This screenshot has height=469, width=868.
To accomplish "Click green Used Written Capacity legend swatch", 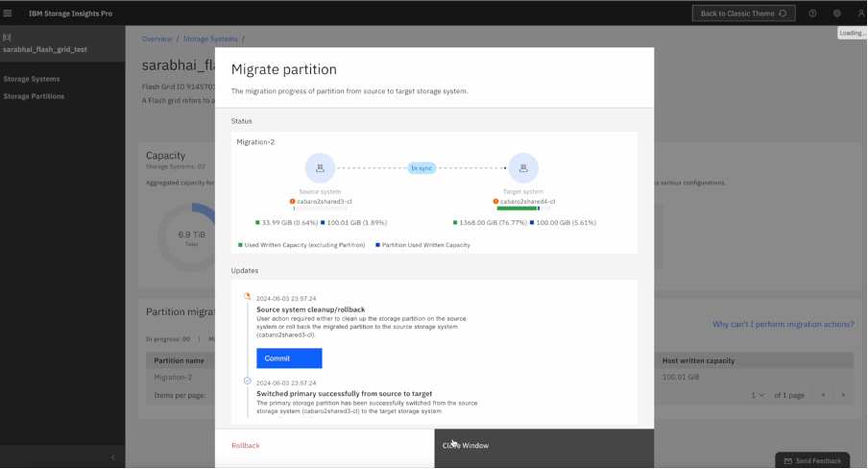I will click(x=240, y=244).
